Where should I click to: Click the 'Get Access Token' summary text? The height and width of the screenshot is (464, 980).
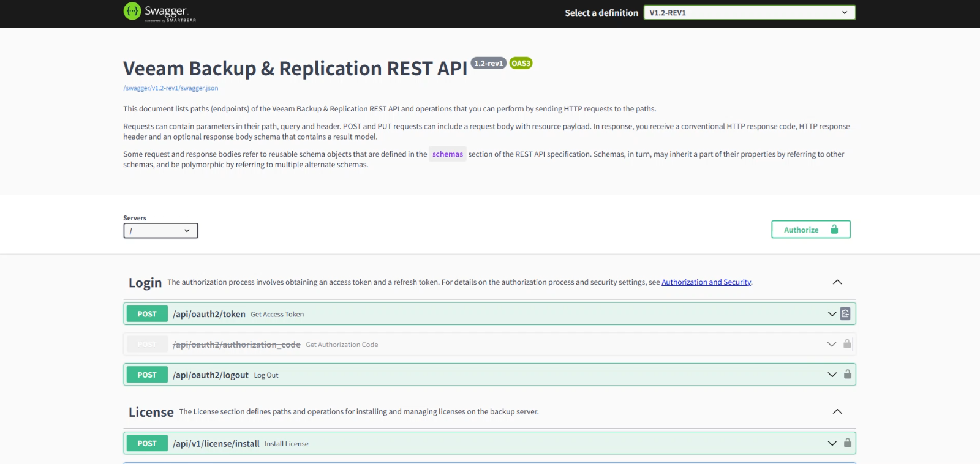click(x=277, y=315)
